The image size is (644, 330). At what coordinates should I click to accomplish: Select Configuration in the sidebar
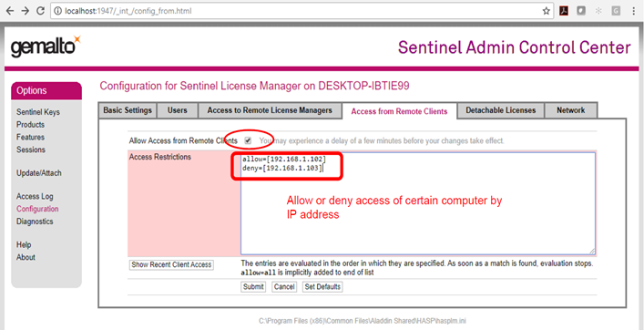(x=37, y=209)
